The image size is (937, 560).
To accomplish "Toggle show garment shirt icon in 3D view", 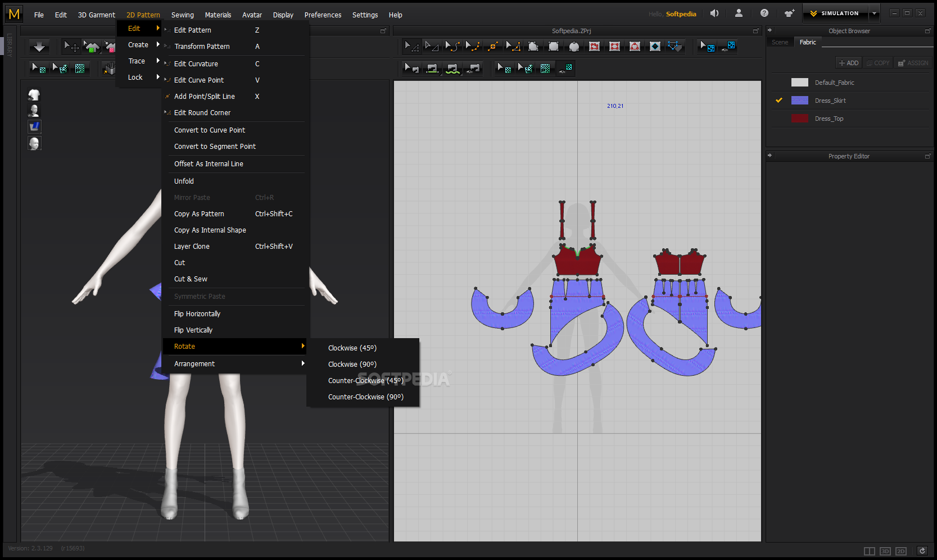I will pos(34,94).
